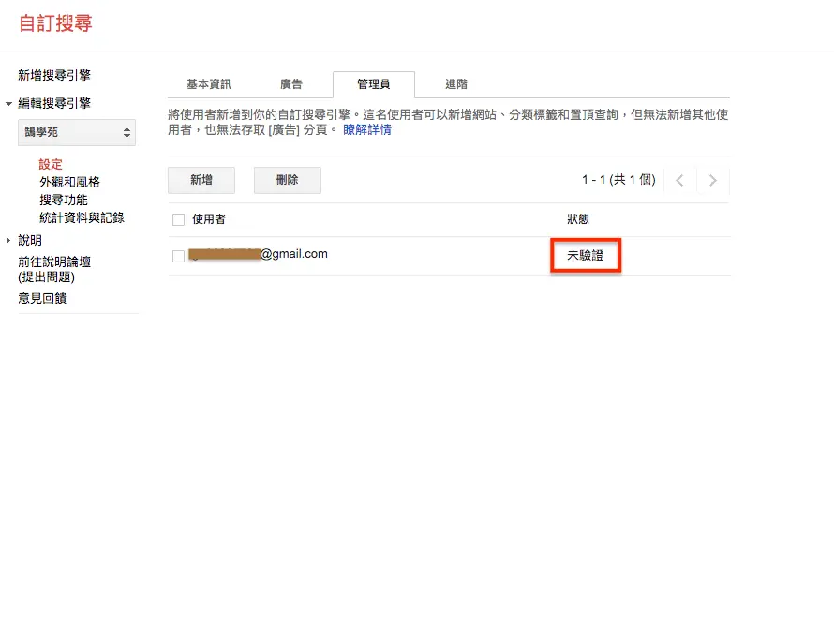The height and width of the screenshot is (644, 834).
Task: Expand the 說明 section arrow
Action: [8, 241]
